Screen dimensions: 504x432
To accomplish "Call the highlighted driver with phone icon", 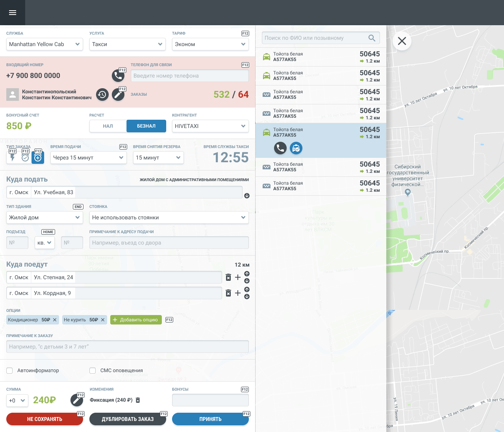I will coord(280,148).
